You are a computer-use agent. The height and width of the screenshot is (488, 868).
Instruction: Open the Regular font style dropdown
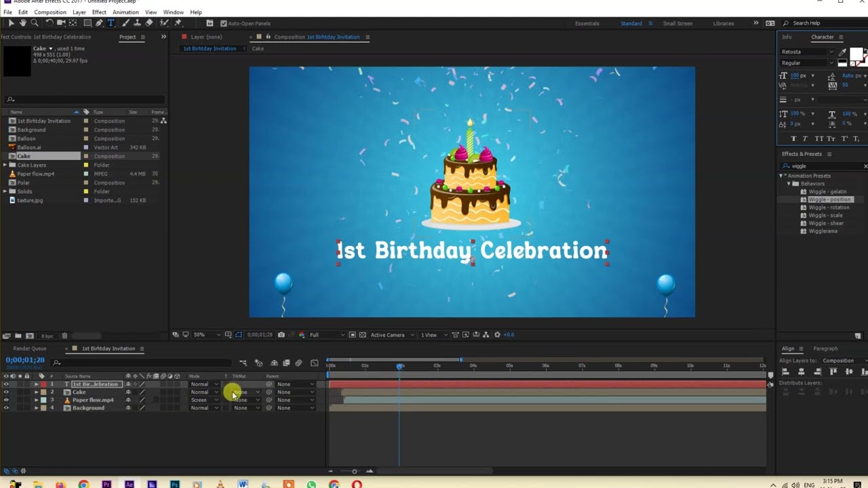pos(808,63)
